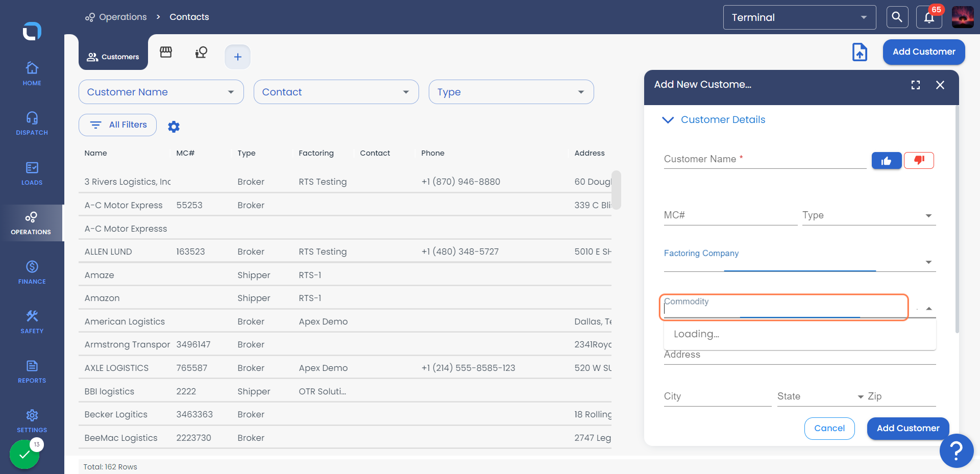Select the Customers tab
This screenshot has width=980, height=474.
113,57
